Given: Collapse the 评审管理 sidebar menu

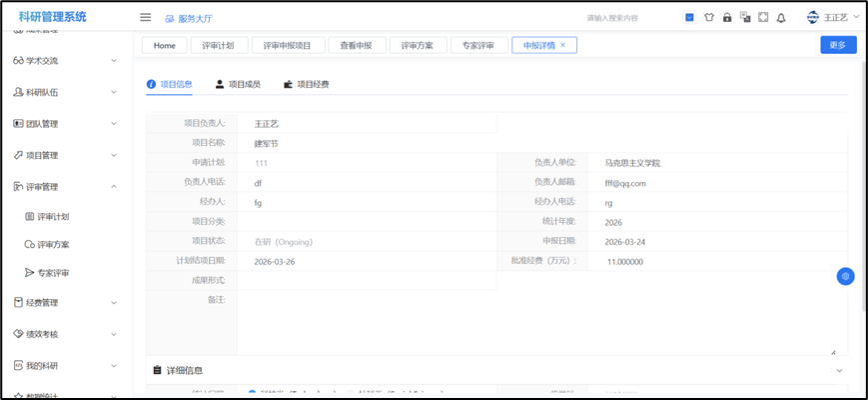Looking at the screenshot, I should (114, 186).
